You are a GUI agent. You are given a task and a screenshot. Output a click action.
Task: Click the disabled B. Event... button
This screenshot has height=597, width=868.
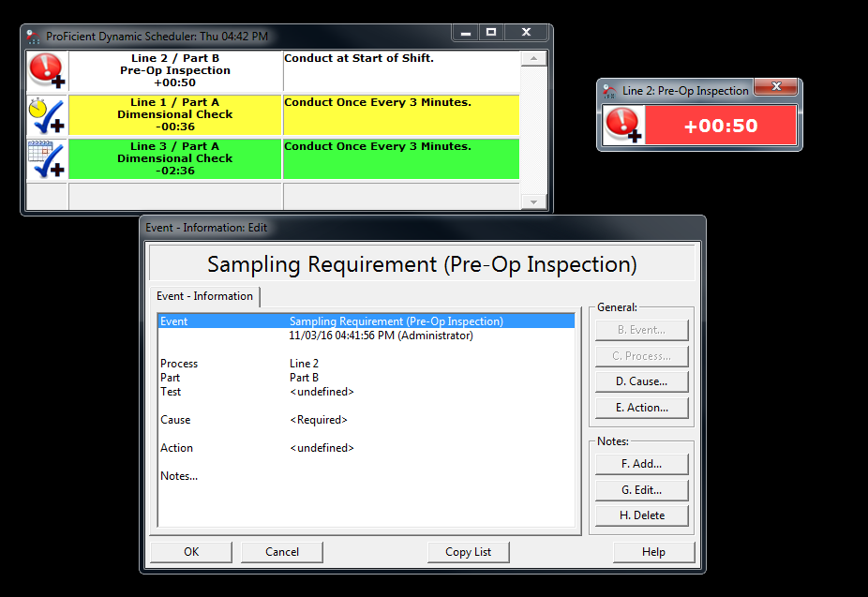pos(641,330)
